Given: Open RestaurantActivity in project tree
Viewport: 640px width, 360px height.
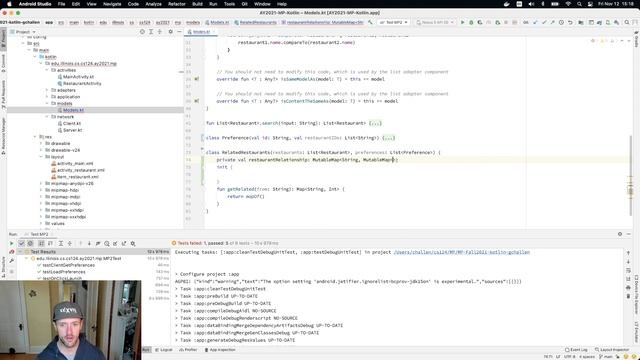Looking at the screenshot, I should click(82, 83).
